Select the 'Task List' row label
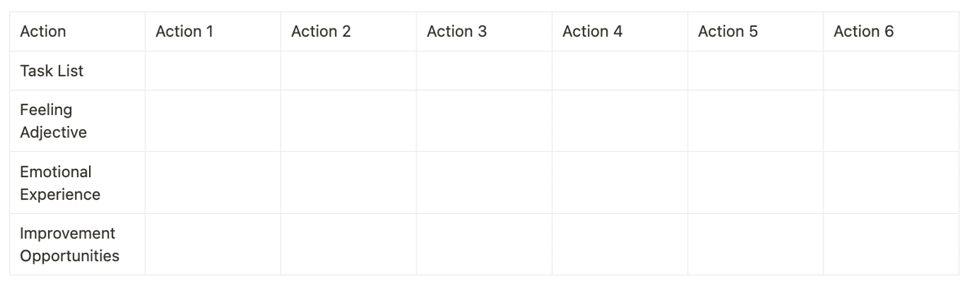The image size is (980, 298). pos(78,70)
